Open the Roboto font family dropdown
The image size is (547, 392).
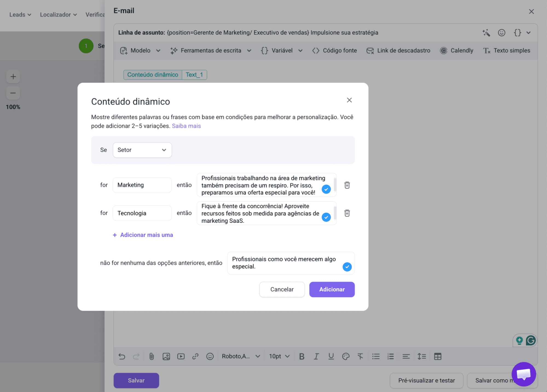[x=241, y=356]
